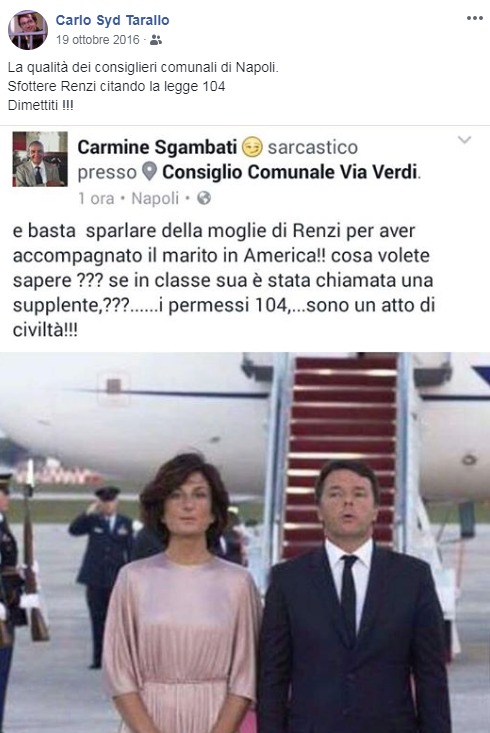Image resolution: width=490 pixels, height=733 pixels.
Task: Open the shared airport photo
Action: [245, 542]
